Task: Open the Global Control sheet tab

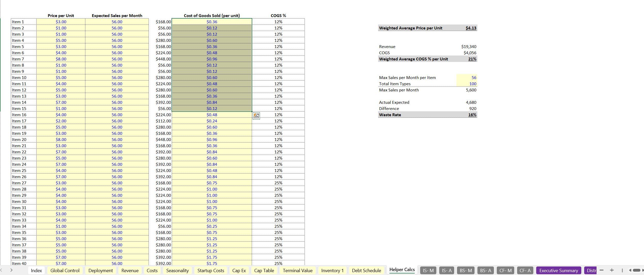Action: click(65, 270)
